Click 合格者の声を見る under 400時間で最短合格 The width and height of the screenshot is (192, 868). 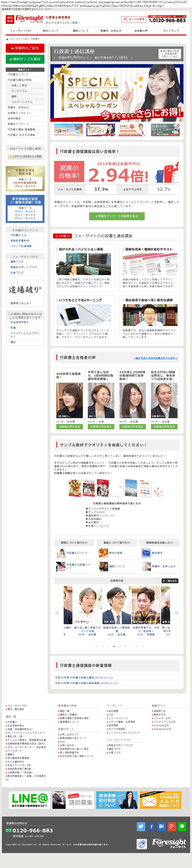pos(70,427)
